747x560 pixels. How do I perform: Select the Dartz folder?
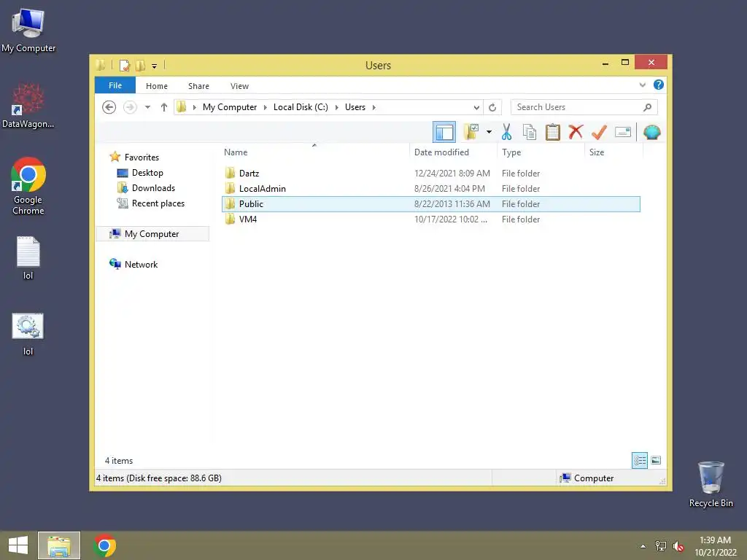click(430, 174)
